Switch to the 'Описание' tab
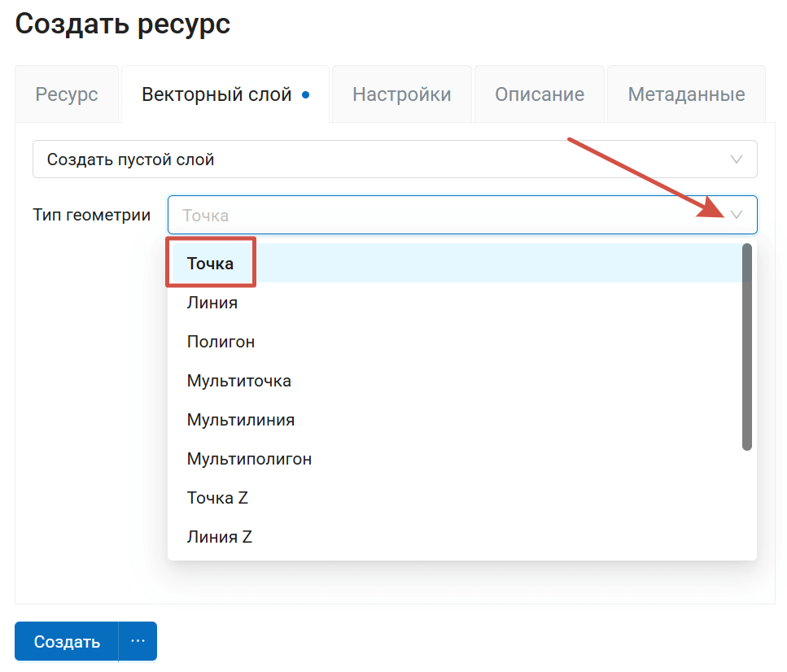 [x=539, y=94]
